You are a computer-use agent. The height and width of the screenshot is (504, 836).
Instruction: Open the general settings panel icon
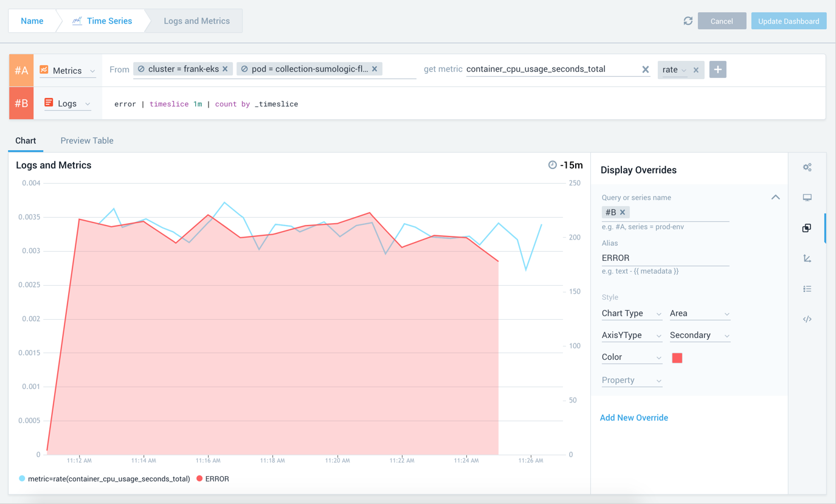click(807, 167)
